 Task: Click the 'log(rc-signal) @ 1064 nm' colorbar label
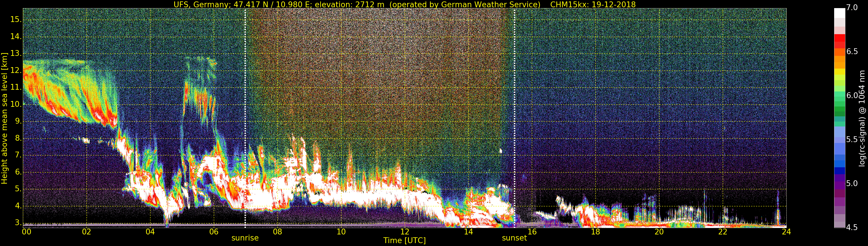click(x=862, y=118)
